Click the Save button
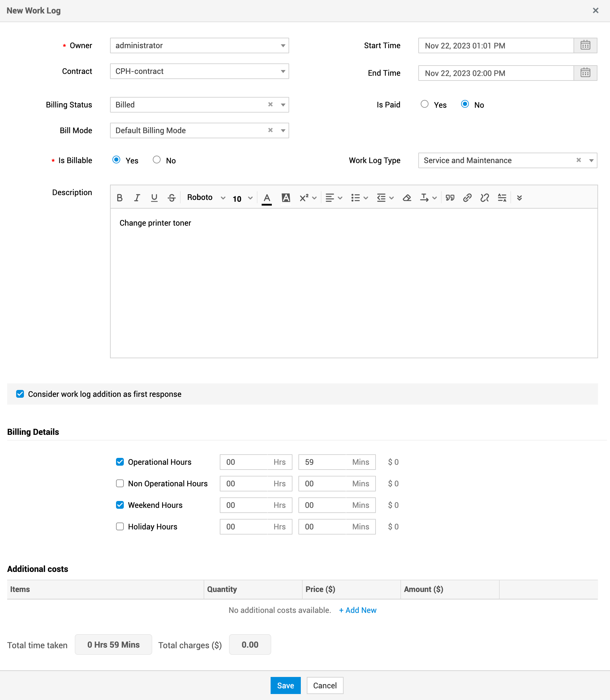The image size is (610, 700). coord(285,685)
